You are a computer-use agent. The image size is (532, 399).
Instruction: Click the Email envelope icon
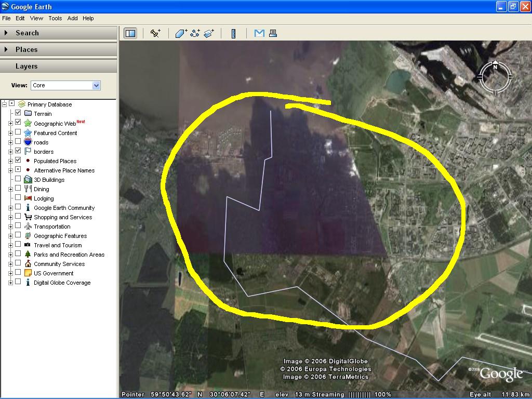pyautogui.click(x=259, y=33)
